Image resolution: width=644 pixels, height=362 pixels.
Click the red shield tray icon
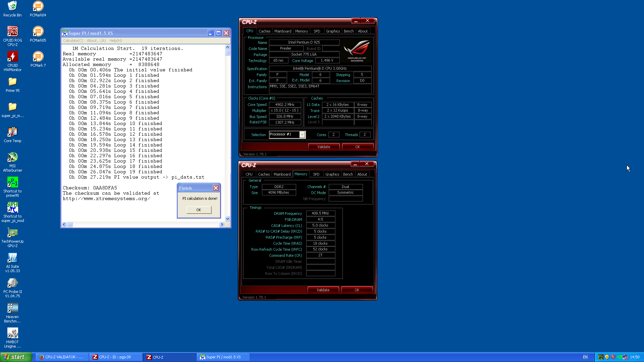click(613, 357)
